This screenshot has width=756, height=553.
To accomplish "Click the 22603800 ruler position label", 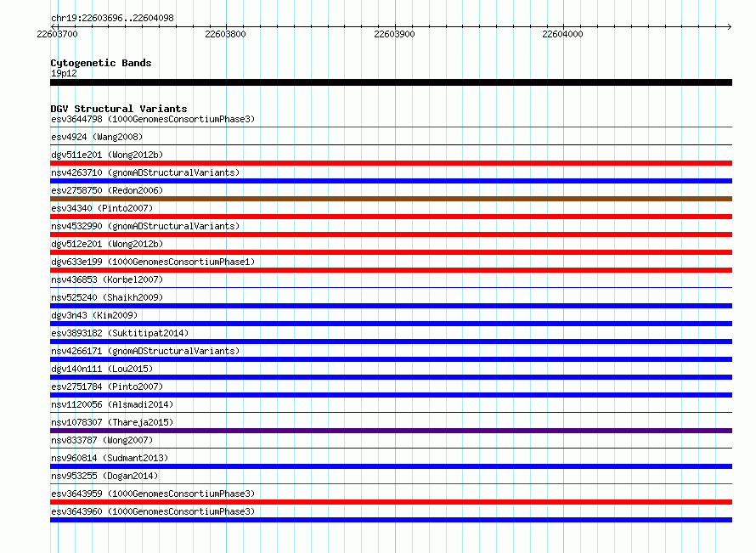I will pos(226,34).
